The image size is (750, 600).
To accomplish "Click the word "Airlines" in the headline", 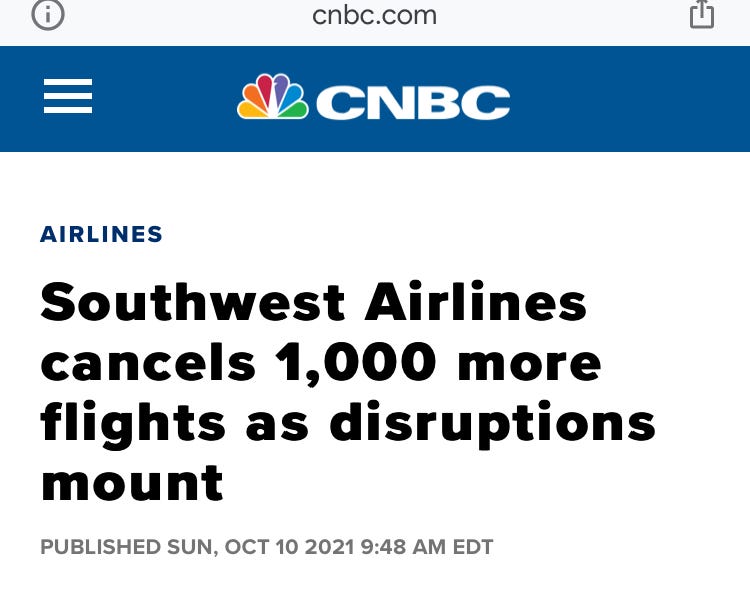I will tap(475, 302).
